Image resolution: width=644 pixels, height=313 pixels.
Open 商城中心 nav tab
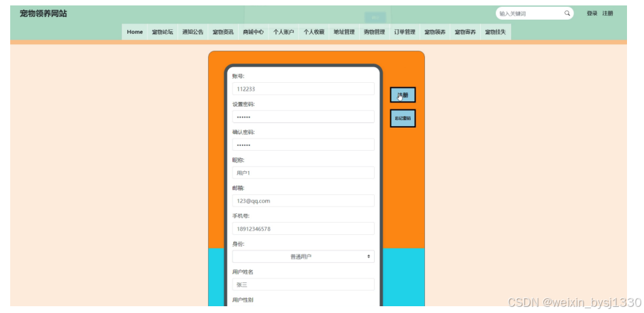[x=253, y=32]
